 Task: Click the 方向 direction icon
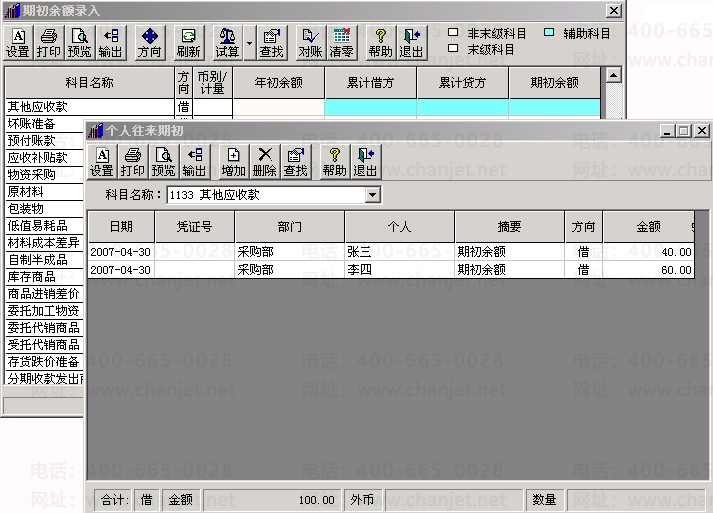(x=150, y=43)
